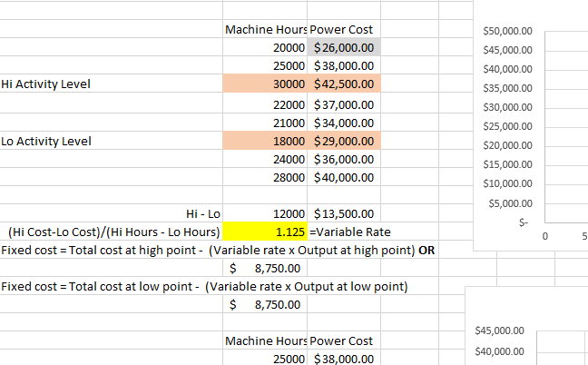Select the 12000 hours difference cell
Screen dimensions: 588x365
click(x=265, y=213)
